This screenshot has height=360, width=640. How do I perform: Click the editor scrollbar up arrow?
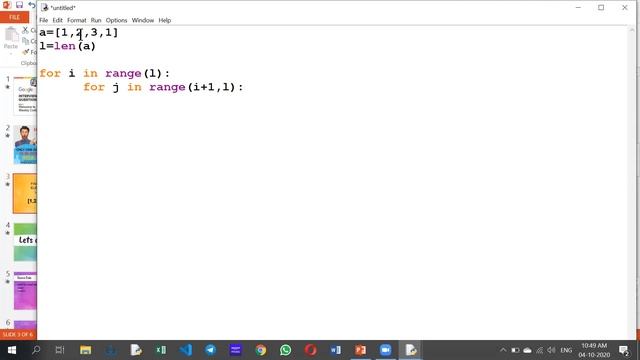[x=632, y=29]
